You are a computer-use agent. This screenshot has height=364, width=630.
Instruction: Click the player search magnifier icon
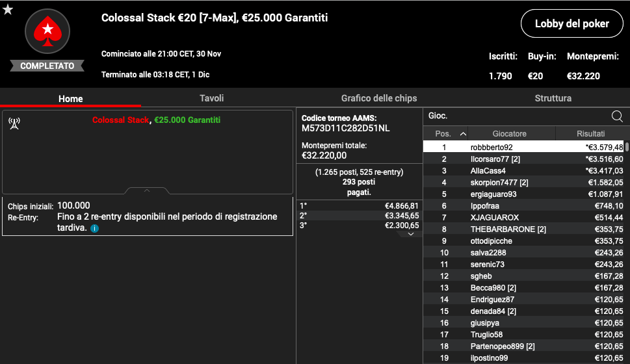[x=617, y=116]
